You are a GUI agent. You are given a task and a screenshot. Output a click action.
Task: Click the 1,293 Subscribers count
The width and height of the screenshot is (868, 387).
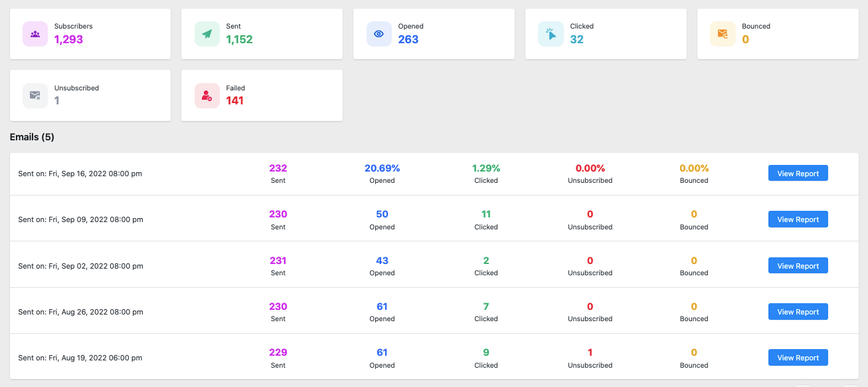[68, 40]
